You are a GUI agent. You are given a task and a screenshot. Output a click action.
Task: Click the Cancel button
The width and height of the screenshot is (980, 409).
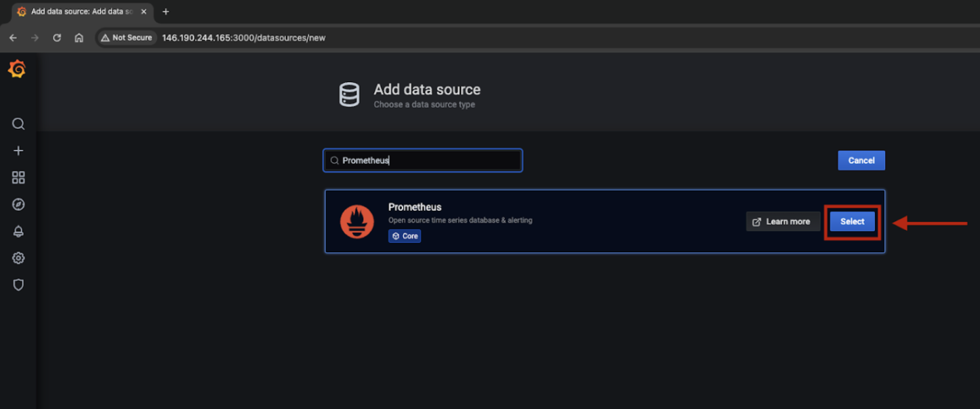pyautogui.click(x=861, y=161)
